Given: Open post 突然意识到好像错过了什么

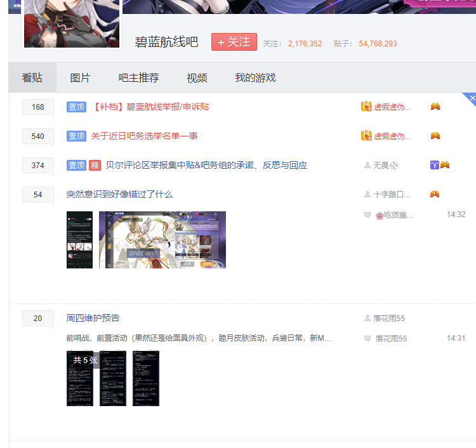Looking at the screenshot, I should click(x=119, y=194).
